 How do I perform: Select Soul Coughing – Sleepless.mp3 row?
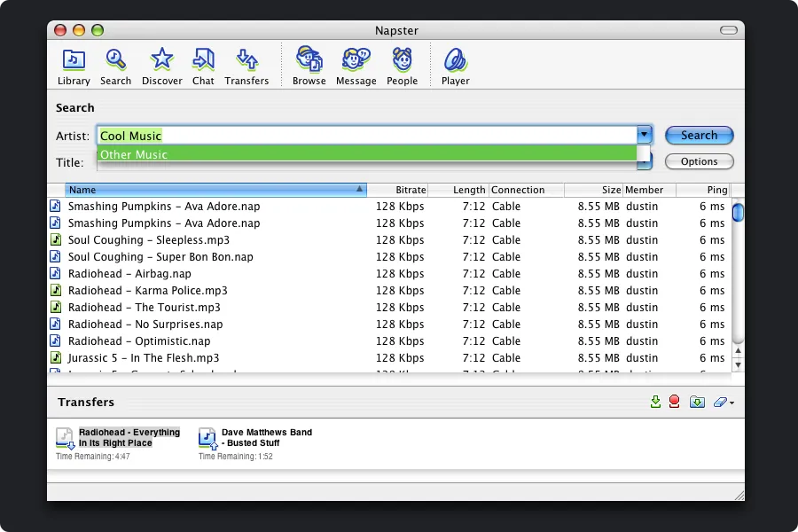click(x=389, y=239)
